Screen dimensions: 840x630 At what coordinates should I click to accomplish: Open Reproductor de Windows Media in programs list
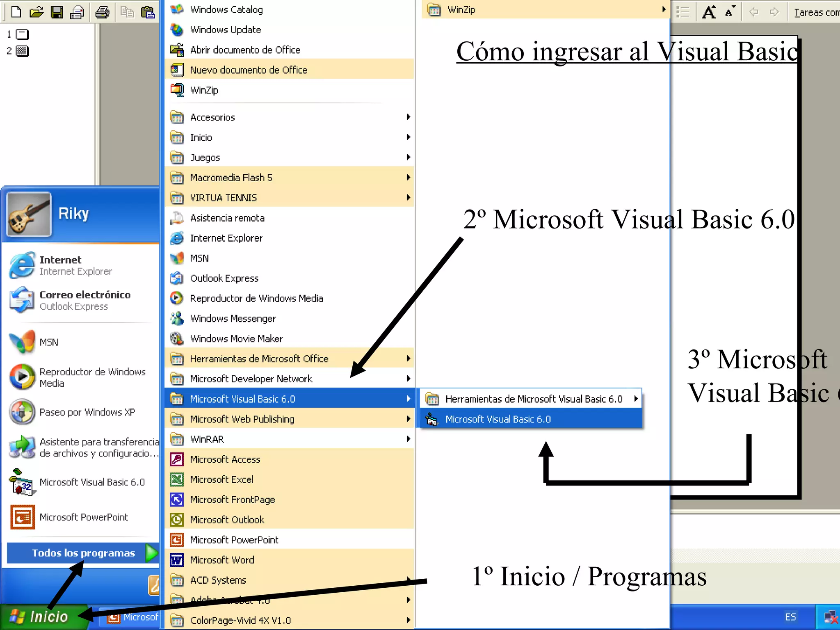pyautogui.click(x=290, y=298)
